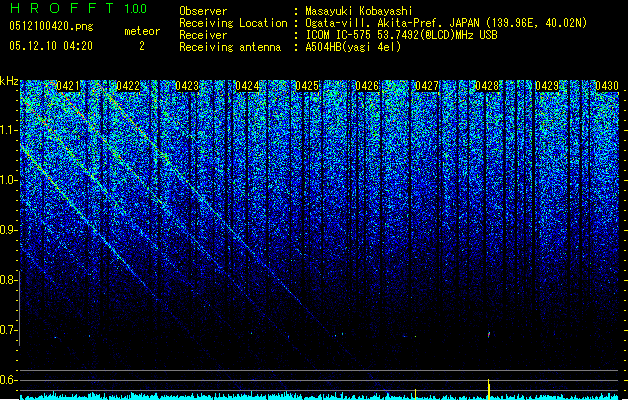Image resolution: width=629 pixels, height=400 pixels.
Task: Click ICOM IC-575 receiver value
Action: 401,35
